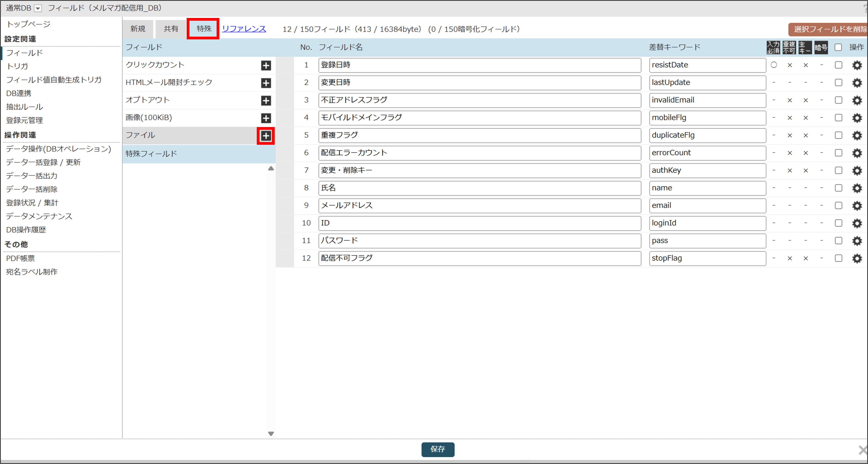Open gear settings for メールアドレス row
This screenshot has height=464, width=868.
click(857, 206)
